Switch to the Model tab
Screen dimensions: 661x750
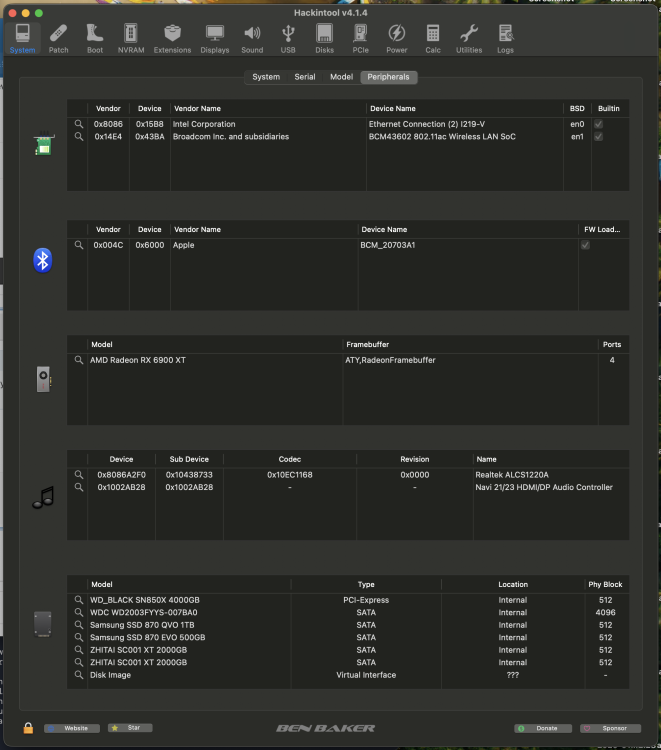[342, 77]
